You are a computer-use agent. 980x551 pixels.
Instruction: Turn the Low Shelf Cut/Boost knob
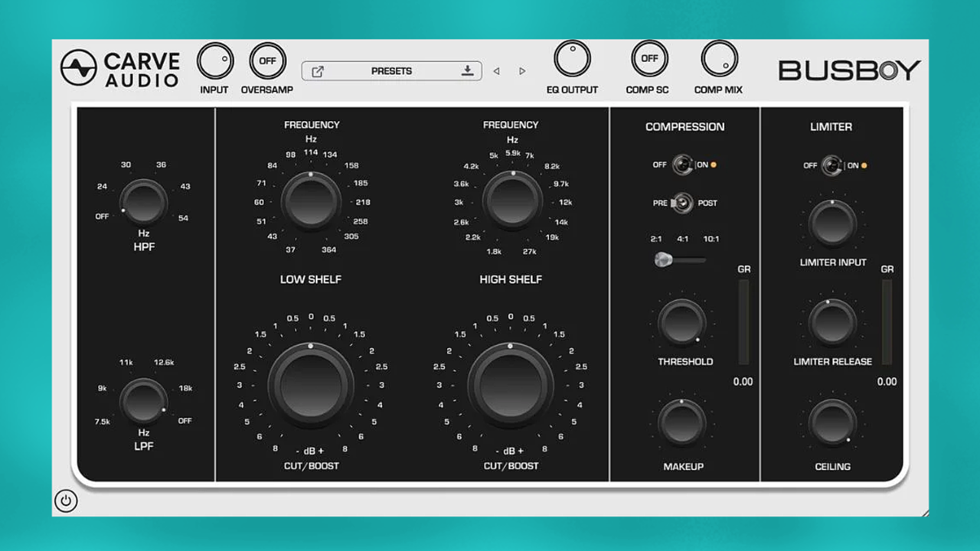click(311, 385)
